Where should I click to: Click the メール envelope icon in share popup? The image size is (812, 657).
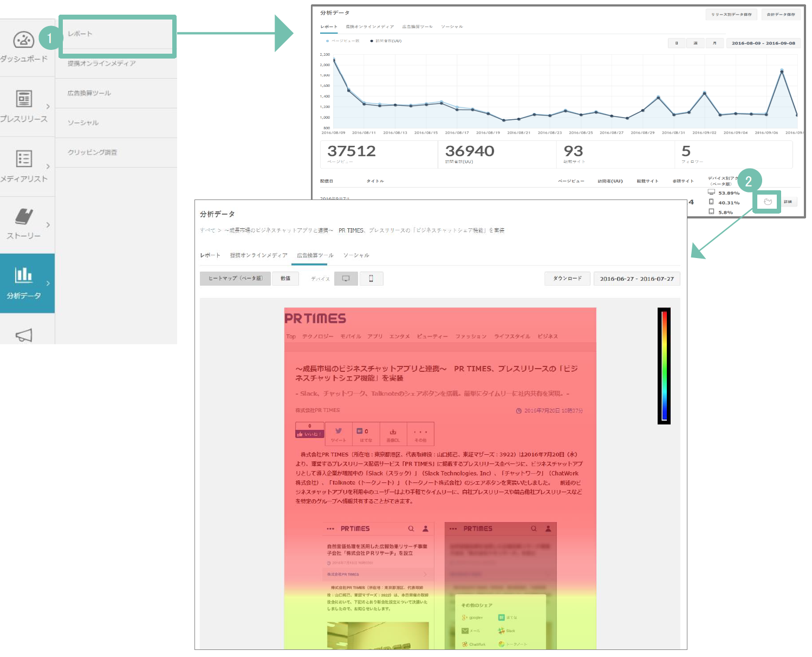pyautogui.click(x=465, y=630)
